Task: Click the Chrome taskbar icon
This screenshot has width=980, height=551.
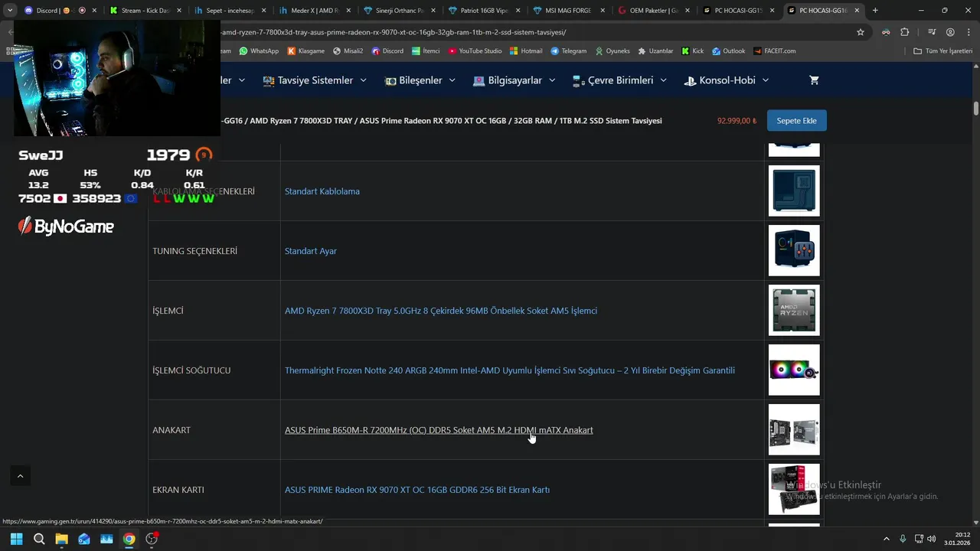Action: [129, 539]
